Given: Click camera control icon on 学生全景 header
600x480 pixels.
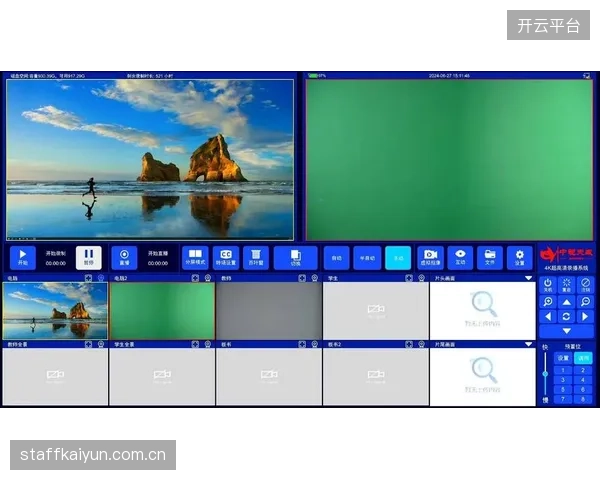Looking at the screenshot, I should pos(208,344).
